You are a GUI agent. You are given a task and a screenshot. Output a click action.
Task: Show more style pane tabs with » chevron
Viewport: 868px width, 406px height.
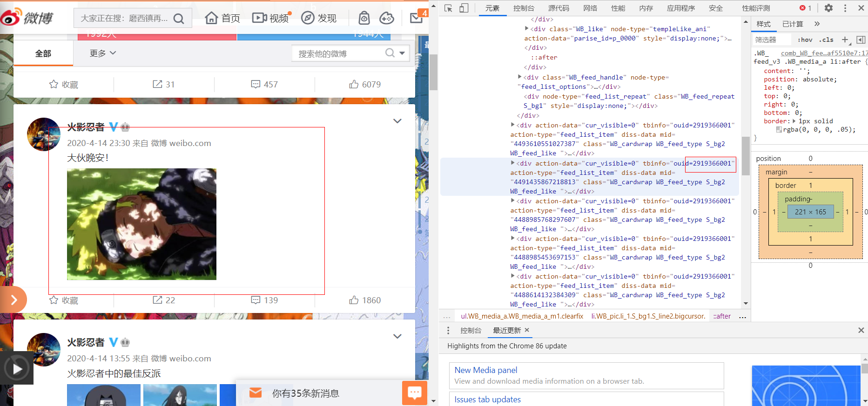(817, 24)
